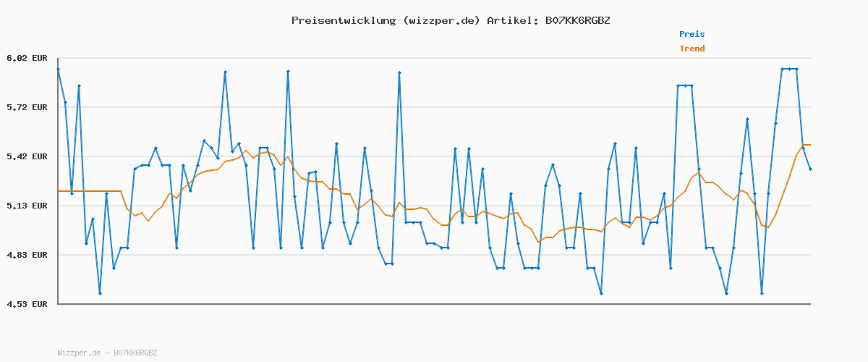868x362 pixels.
Task: Click the 4.53 EUR axis label
Action: [x=27, y=304]
